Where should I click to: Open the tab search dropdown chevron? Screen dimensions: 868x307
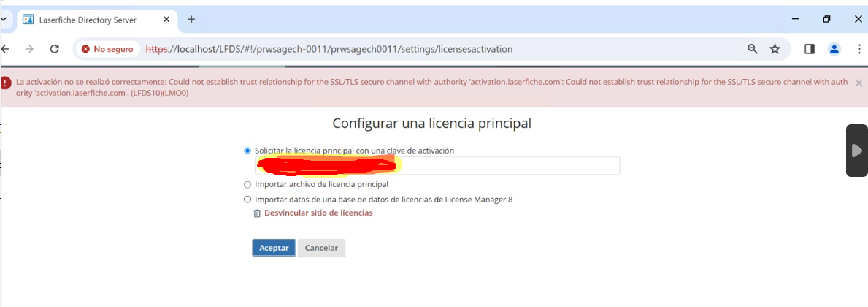click(x=4, y=20)
